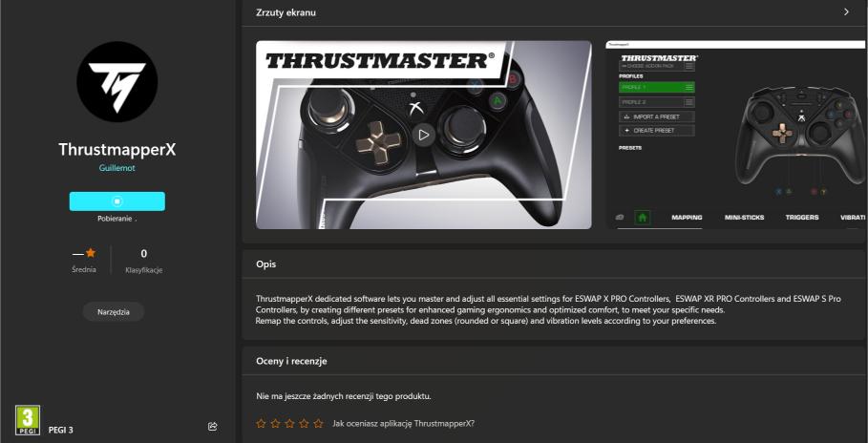Select the Narzędzia category tag
Image resolution: width=868 pixels, height=443 pixels.
114,312
